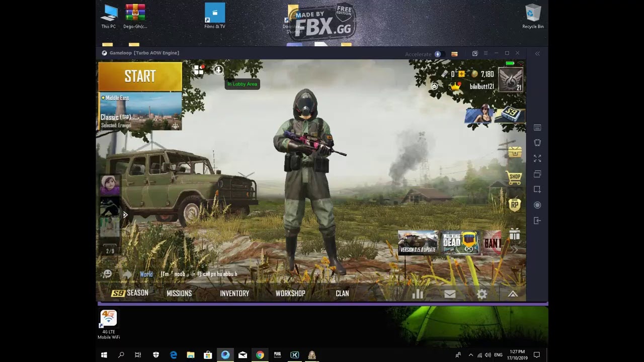
Task: Click the World chat channel
Action: 146,274
